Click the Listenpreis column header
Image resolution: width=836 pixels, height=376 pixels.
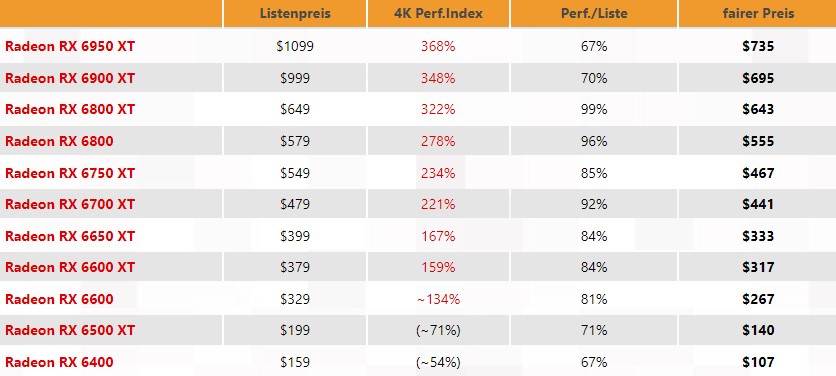[x=295, y=13]
